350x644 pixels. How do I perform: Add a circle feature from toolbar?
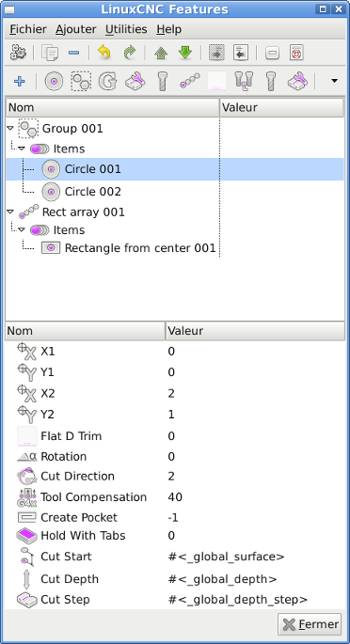[54, 81]
